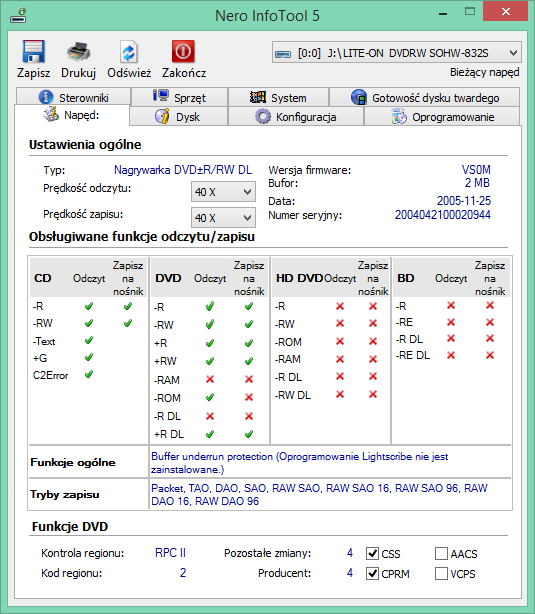535x614 pixels.
Task: Click the Dysk disc icon
Action: [162, 116]
